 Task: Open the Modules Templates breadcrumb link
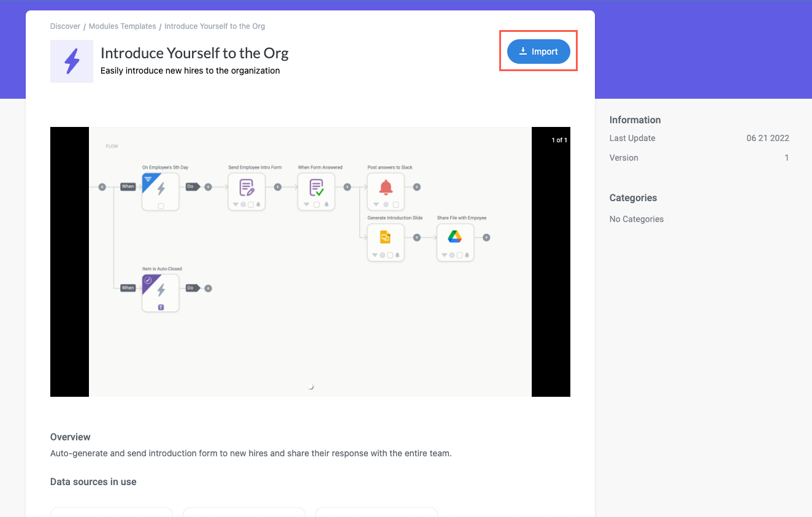click(122, 26)
